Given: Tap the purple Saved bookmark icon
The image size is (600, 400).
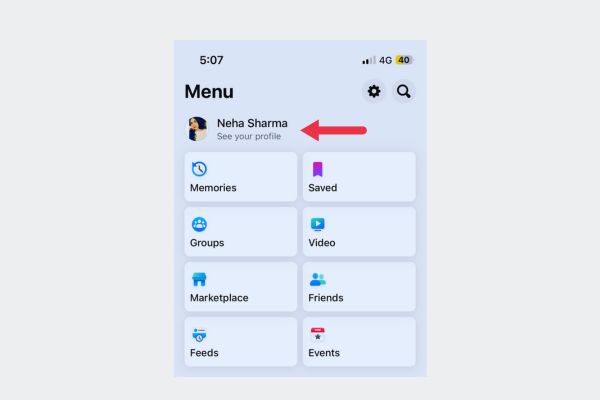Looking at the screenshot, I should click(x=318, y=169).
